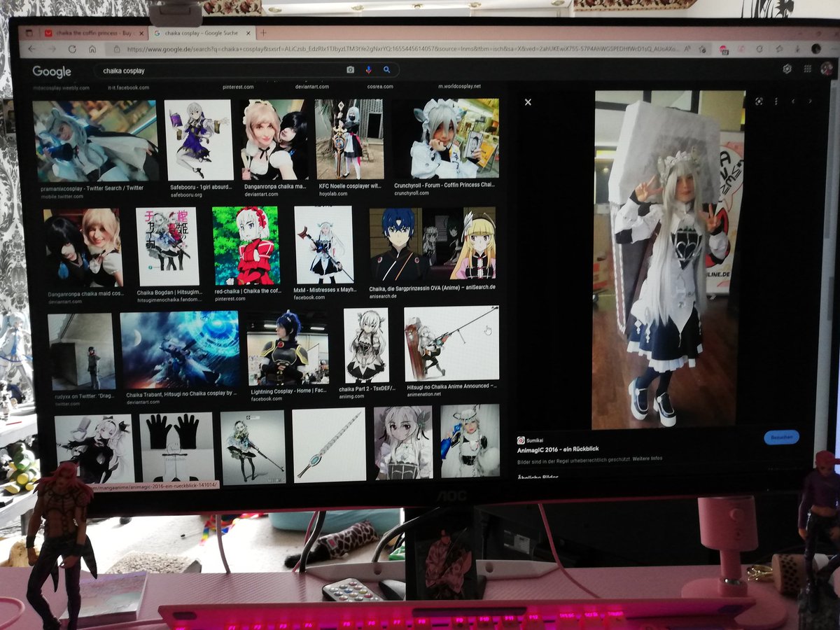
Task: Click the Besuchen button
Action: click(781, 437)
